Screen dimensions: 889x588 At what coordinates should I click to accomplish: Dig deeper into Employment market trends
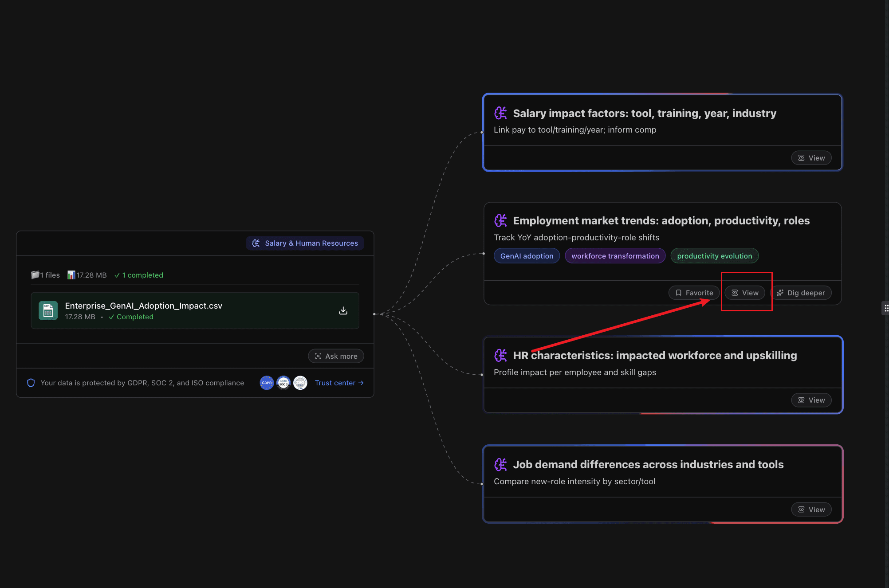point(801,293)
